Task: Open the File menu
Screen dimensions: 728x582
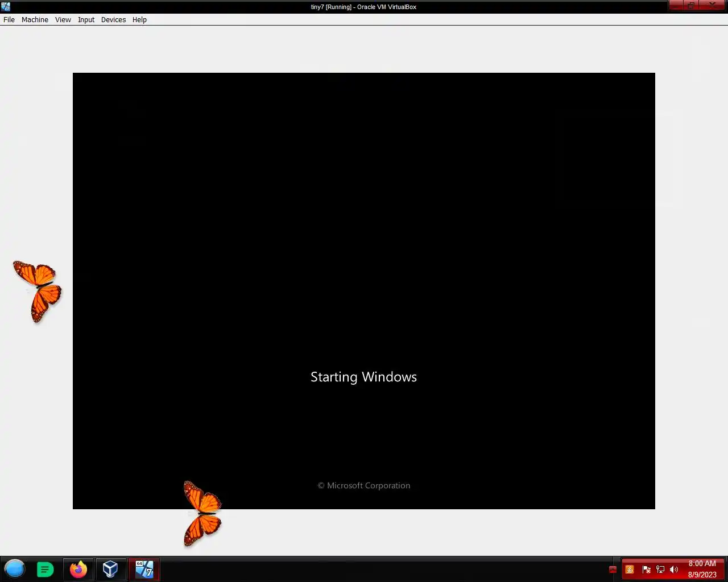Action: click(9, 19)
